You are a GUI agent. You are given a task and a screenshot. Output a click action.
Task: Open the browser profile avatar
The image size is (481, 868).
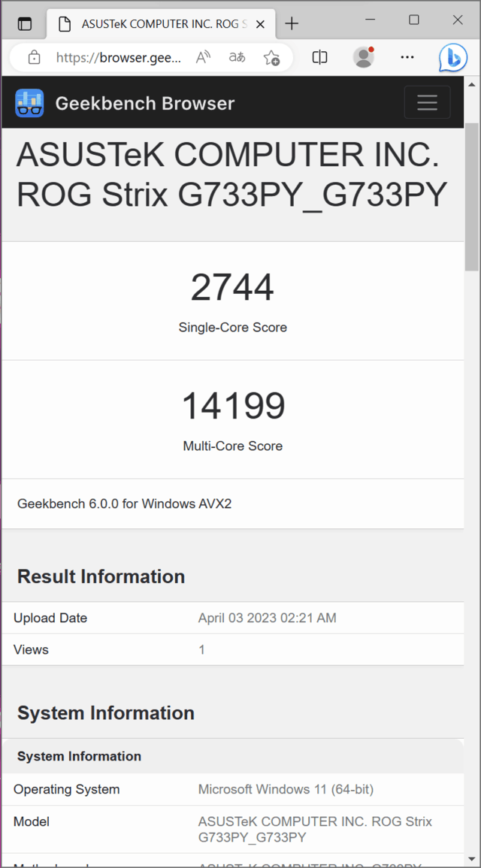[x=363, y=57]
